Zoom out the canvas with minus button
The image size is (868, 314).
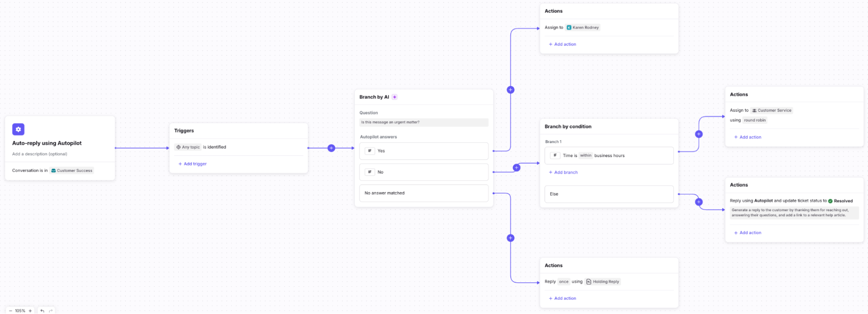[x=10, y=311]
